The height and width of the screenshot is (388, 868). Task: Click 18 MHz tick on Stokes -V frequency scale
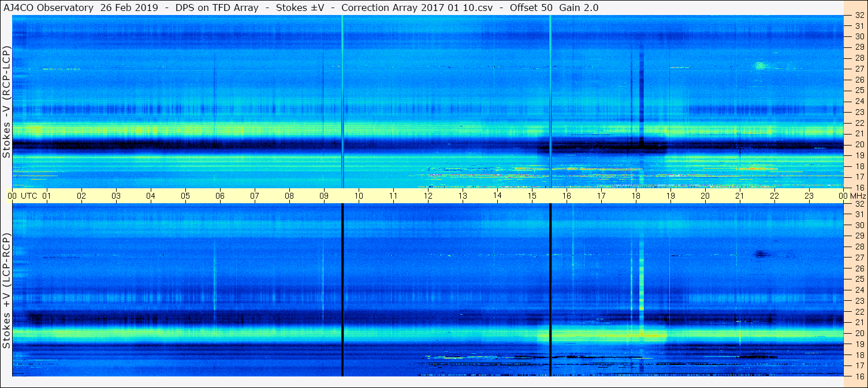(x=859, y=166)
